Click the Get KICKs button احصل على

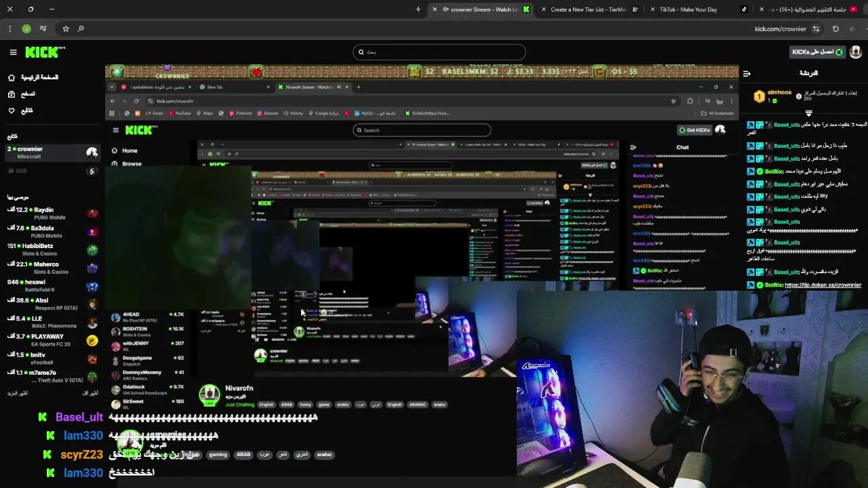point(818,52)
